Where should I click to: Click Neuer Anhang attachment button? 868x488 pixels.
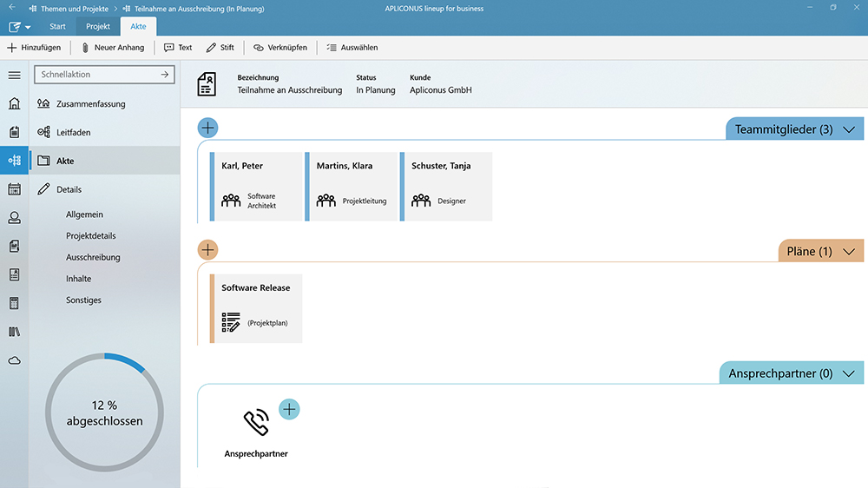click(113, 48)
